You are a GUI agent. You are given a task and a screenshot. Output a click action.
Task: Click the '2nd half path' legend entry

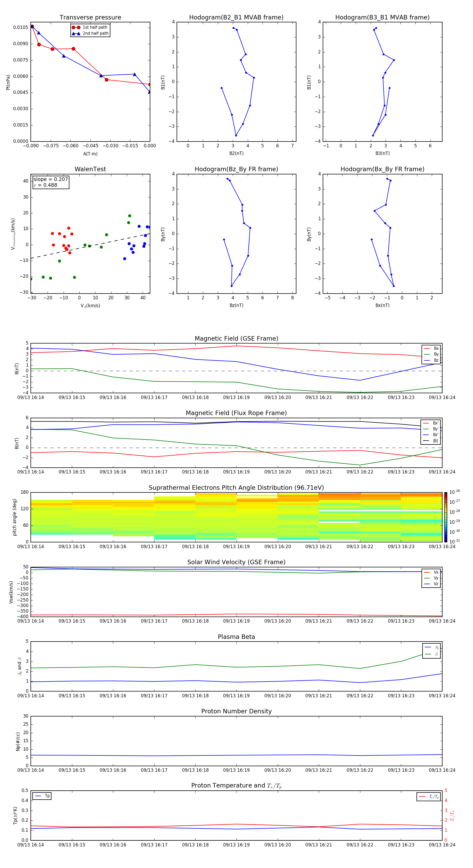pyautogui.click(x=90, y=33)
